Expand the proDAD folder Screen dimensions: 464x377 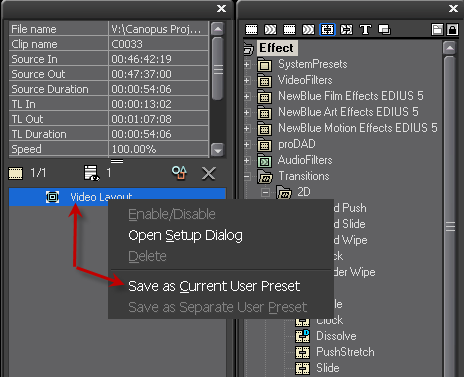(247, 144)
